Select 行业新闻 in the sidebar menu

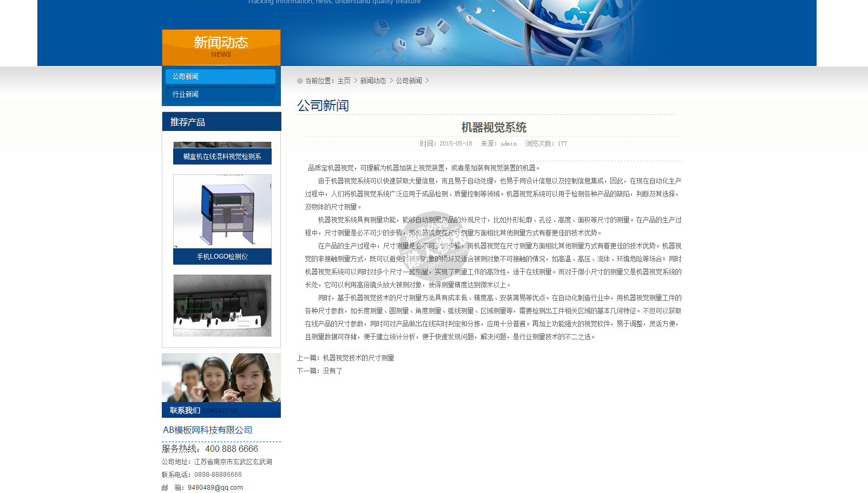tap(220, 95)
